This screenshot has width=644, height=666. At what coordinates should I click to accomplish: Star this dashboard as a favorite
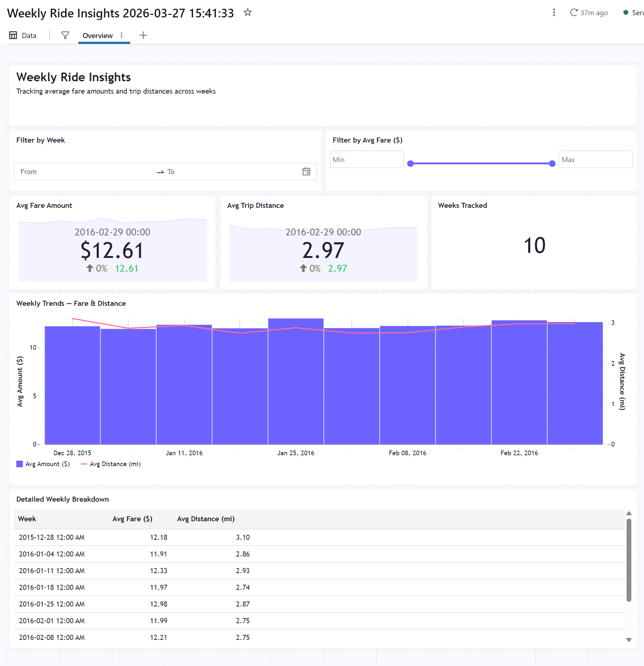[x=248, y=13]
